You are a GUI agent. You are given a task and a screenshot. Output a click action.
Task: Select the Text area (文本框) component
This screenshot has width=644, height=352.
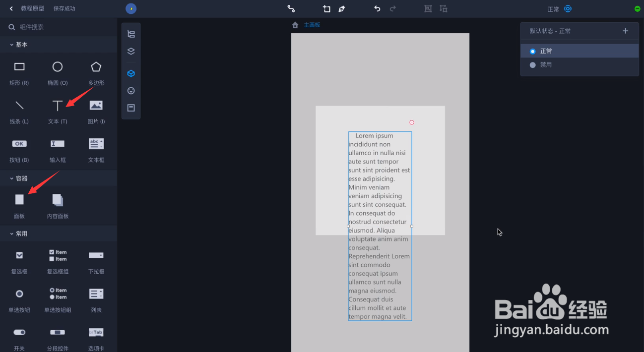tap(96, 149)
